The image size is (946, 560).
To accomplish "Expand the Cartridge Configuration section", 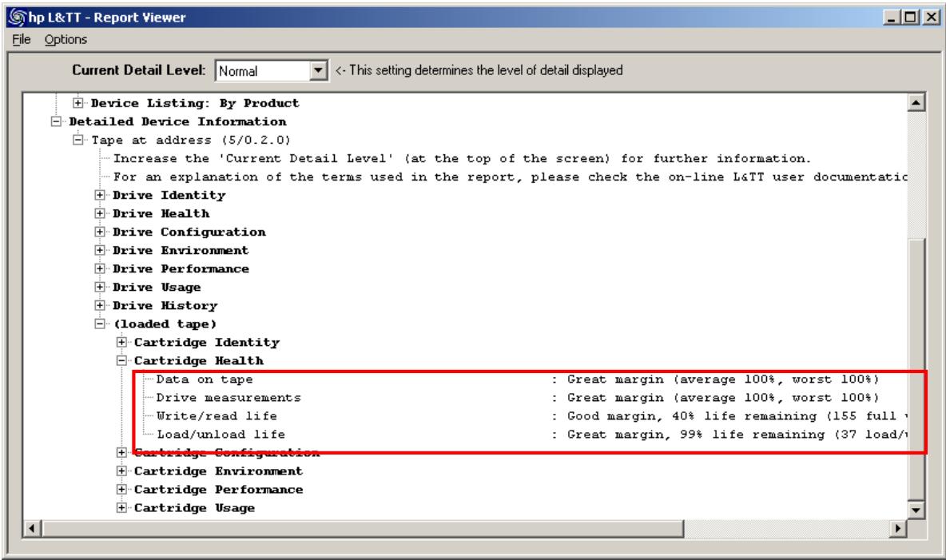I will pyautogui.click(x=121, y=453).
